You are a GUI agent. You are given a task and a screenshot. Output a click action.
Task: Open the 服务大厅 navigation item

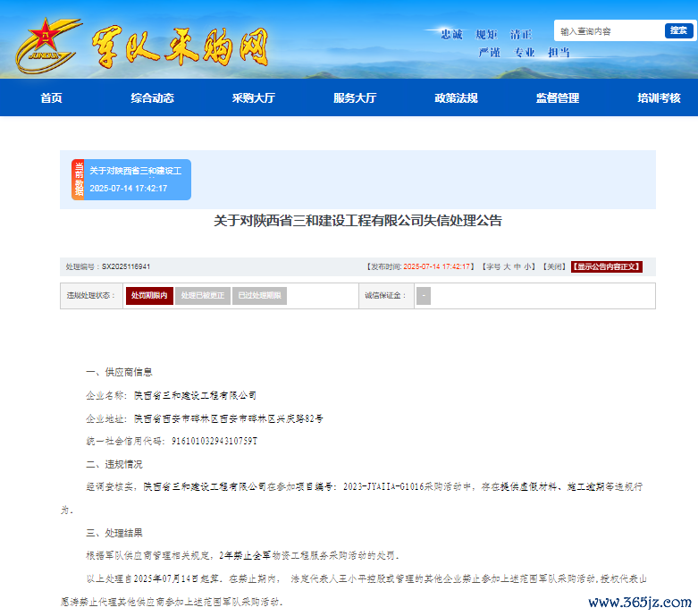click(355, 98)
